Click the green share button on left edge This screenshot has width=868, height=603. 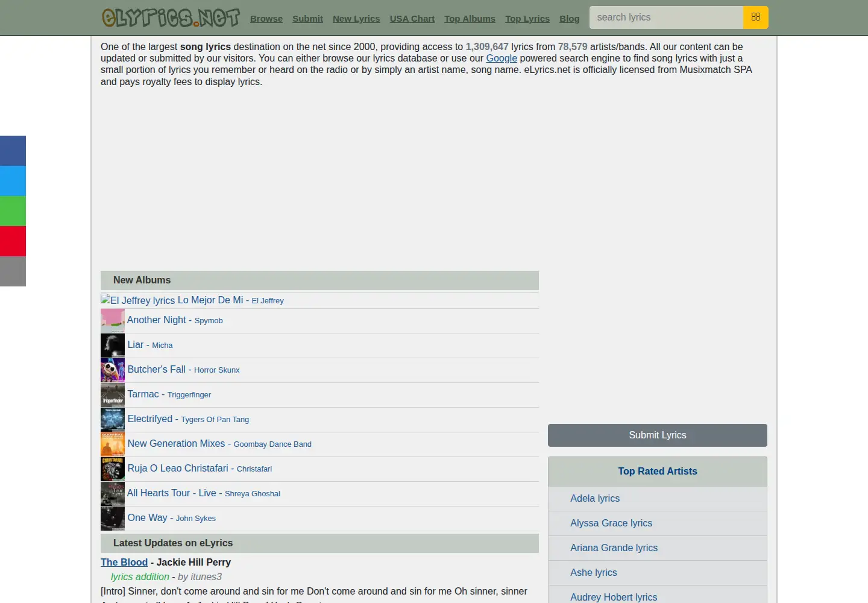[13, 211]
